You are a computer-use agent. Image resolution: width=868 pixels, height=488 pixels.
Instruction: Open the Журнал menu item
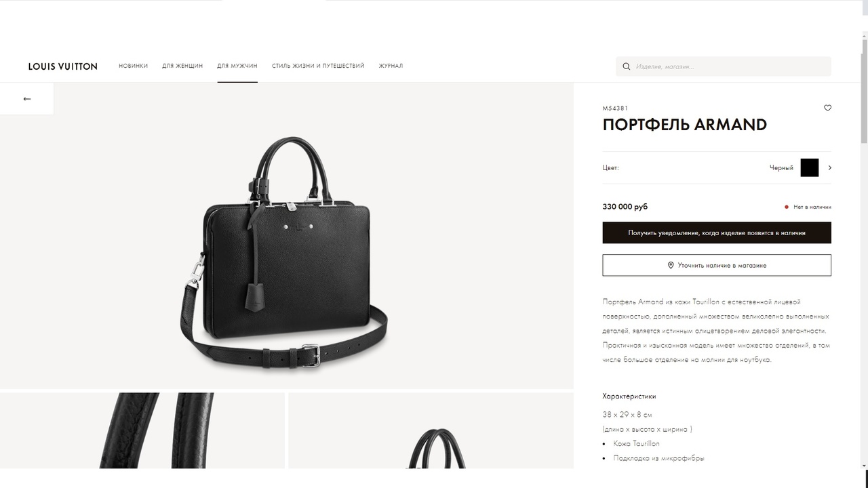coord(391,66)
